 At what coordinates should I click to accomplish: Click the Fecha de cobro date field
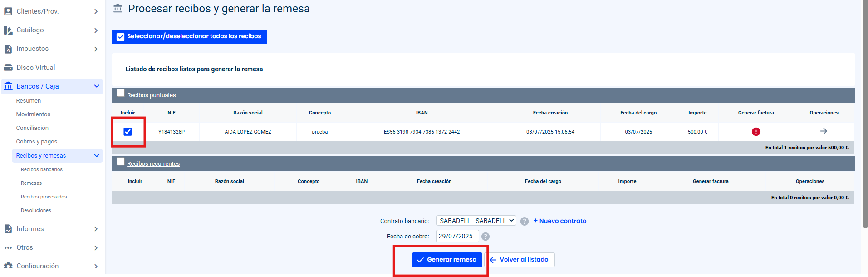[457, 236]
